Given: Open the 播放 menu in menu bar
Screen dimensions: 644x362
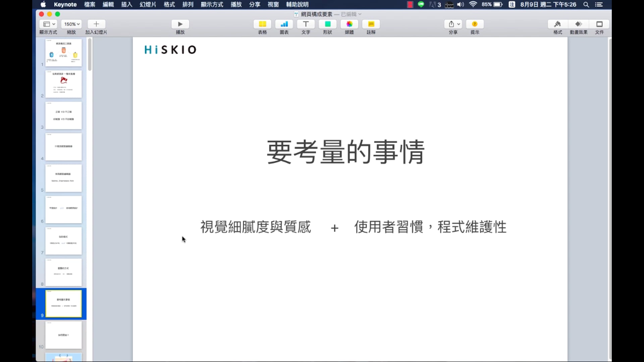Looking at the screenshot, I should pos(236,4).
